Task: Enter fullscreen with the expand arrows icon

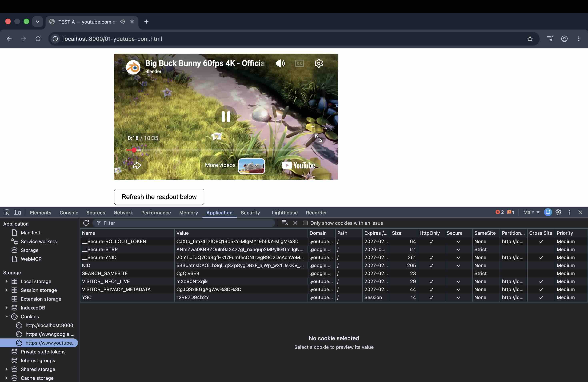Action: click(x=319, y=138)
